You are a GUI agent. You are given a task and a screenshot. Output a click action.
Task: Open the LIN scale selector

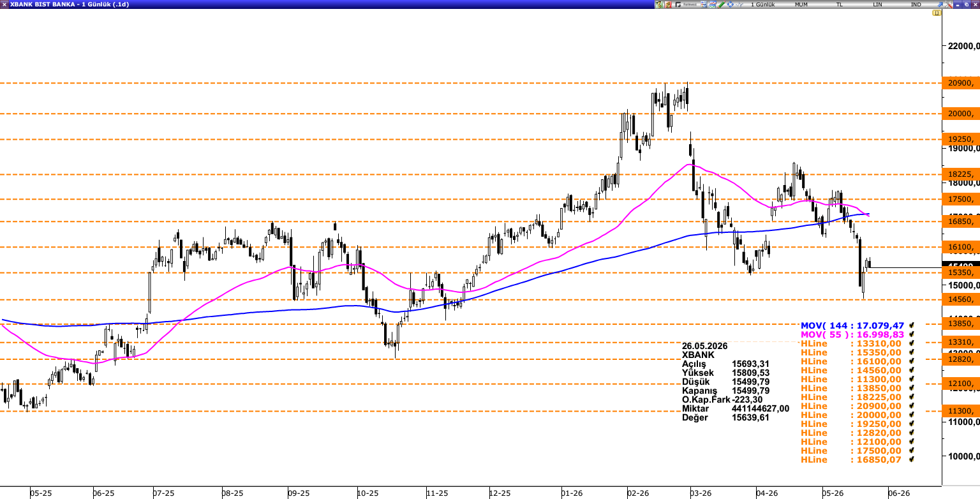pos(878,4)
